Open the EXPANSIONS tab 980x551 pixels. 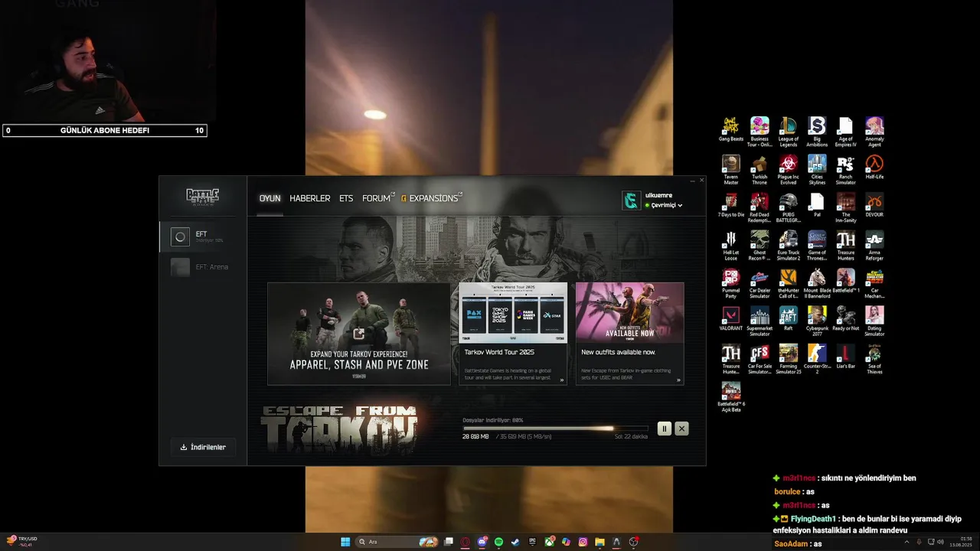(432, 198)
